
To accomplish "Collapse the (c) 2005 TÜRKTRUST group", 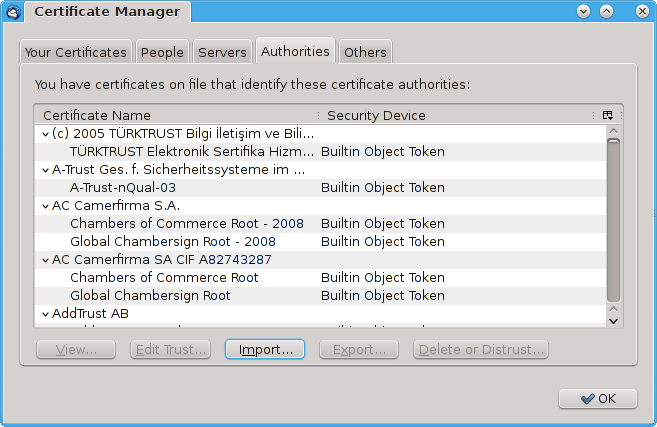I will (46, 134).
